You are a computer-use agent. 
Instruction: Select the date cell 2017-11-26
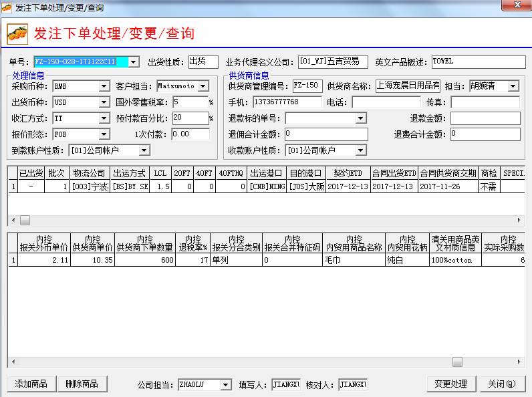448,186
